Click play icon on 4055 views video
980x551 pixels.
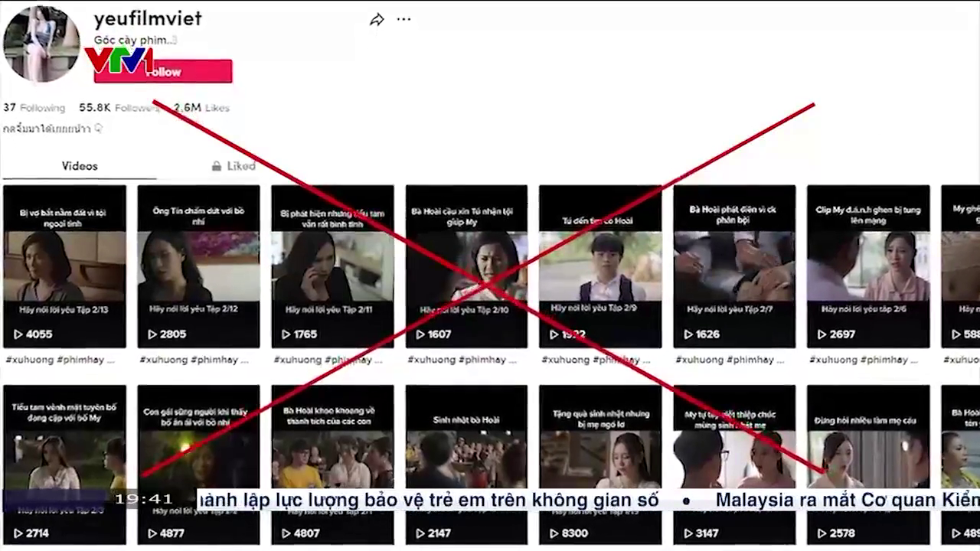point(18,334)
